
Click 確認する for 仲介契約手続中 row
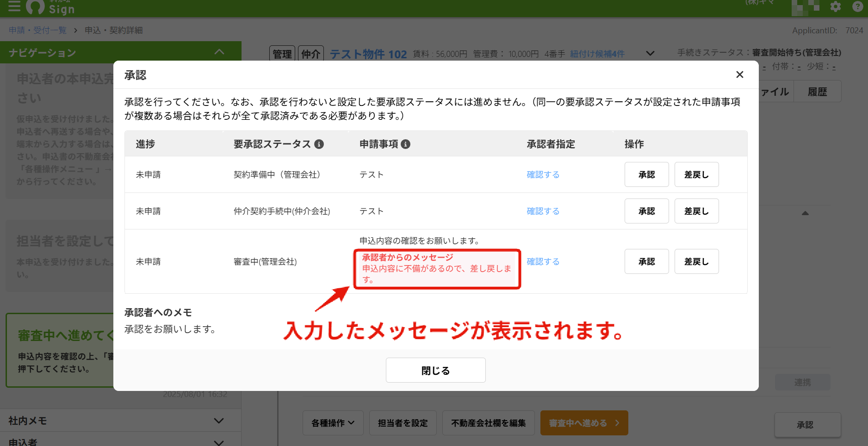pyautogui.click(x=543, y=211)
